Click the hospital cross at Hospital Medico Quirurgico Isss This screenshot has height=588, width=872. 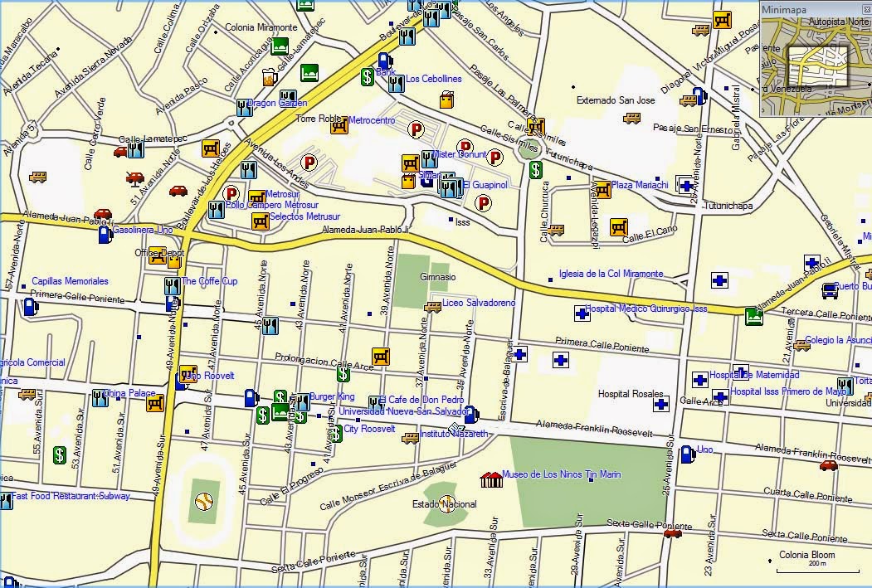581,313
